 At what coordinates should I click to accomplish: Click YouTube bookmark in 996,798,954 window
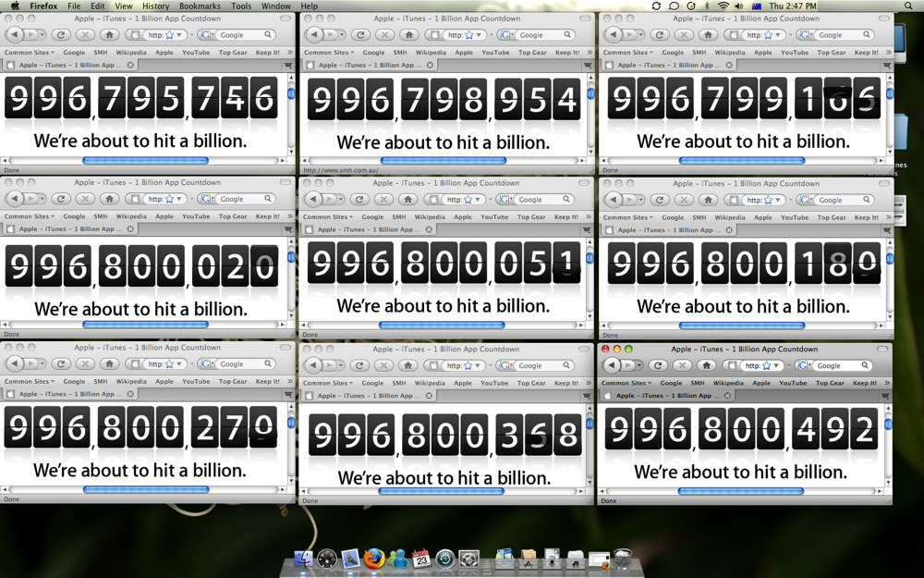(x=495, y=53)
